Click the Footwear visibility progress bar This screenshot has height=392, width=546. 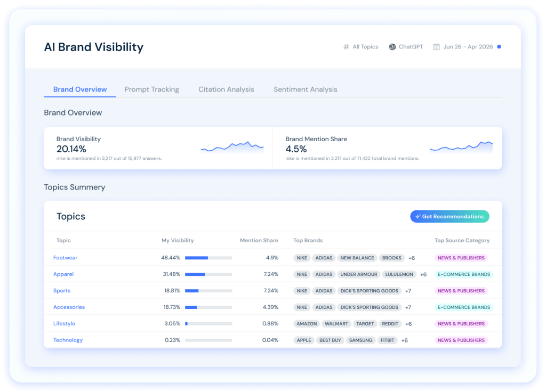208,258
